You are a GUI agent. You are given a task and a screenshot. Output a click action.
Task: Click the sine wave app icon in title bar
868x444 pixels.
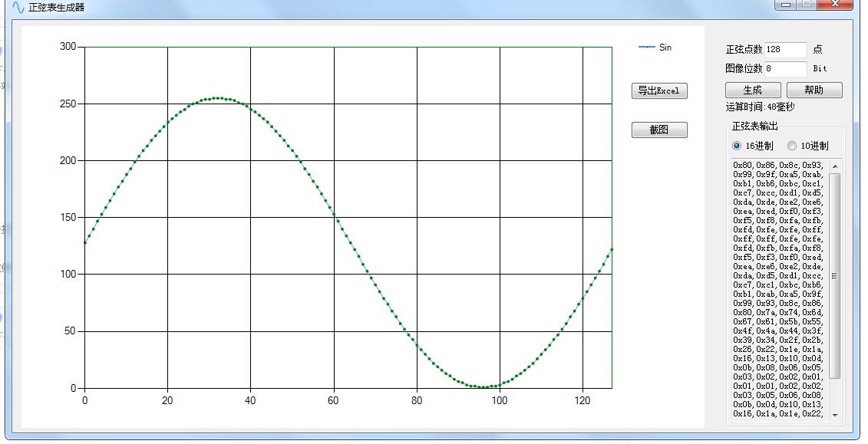18,7
